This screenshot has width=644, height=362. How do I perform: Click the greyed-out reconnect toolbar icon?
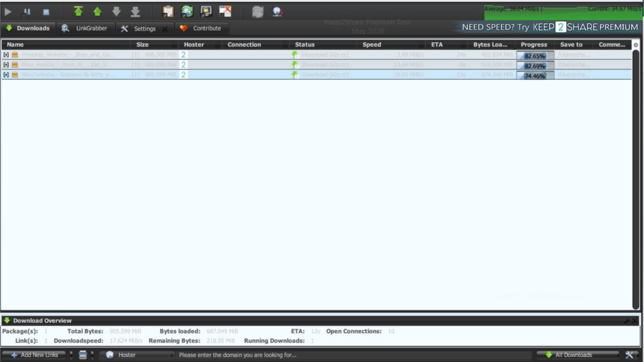tap(257, 11)
